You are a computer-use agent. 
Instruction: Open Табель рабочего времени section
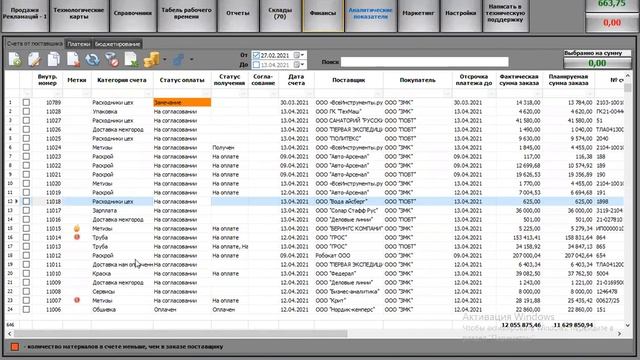[187, 15]
